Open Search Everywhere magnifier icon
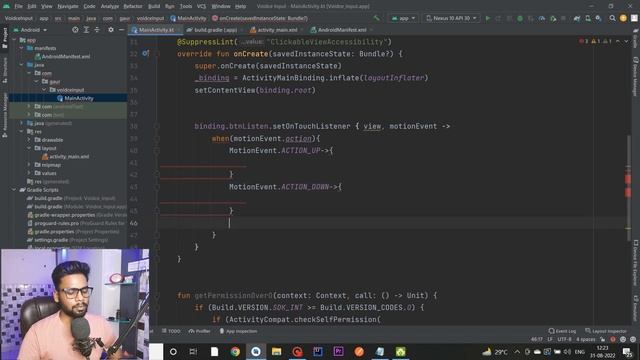The width and height of the screenshot is (640, 360). point(612,18)
